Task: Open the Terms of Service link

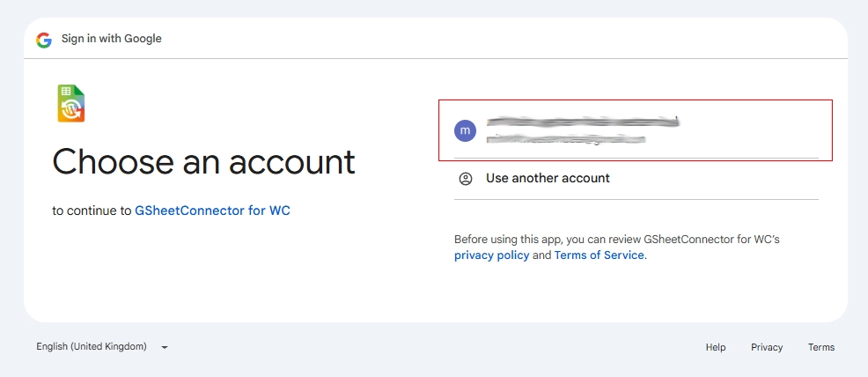Action: (599, 255)
